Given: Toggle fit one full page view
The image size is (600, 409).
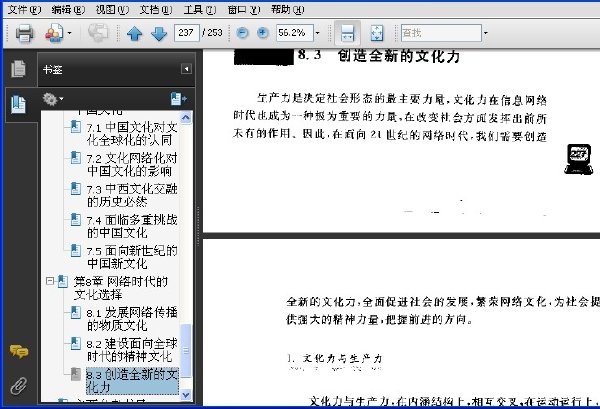Looking at the screenshot, I should (x=377, y=33).
